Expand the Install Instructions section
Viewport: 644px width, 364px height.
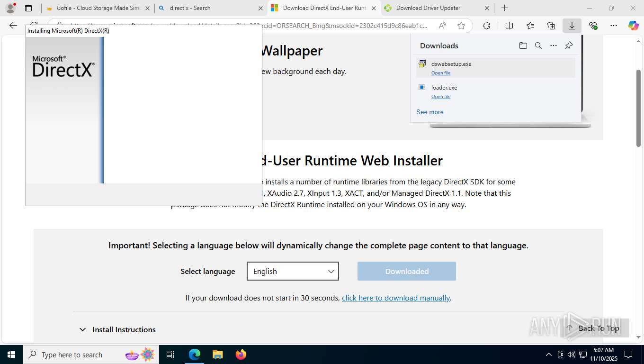117,329
